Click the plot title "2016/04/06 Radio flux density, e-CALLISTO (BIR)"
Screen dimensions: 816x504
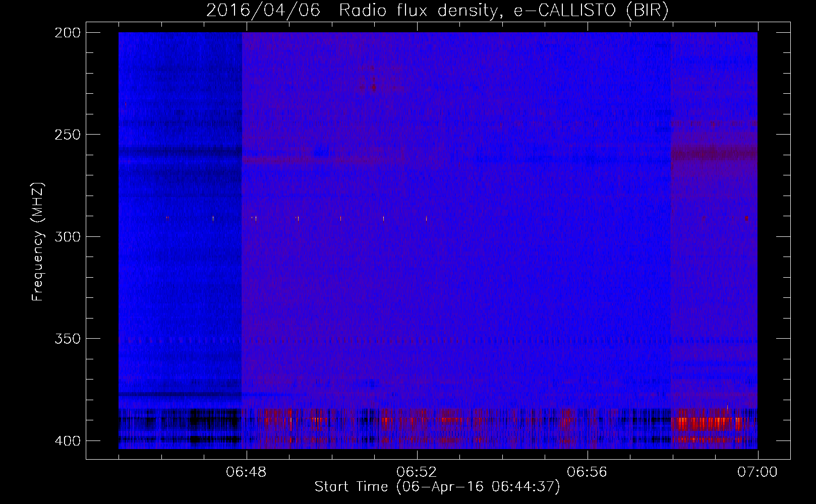(437, 10)
